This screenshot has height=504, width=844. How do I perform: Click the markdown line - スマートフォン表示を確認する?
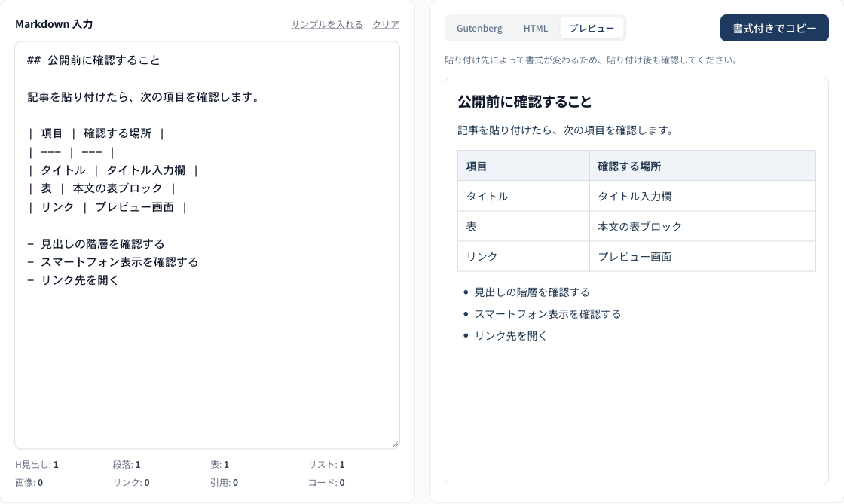coord(113,262)
